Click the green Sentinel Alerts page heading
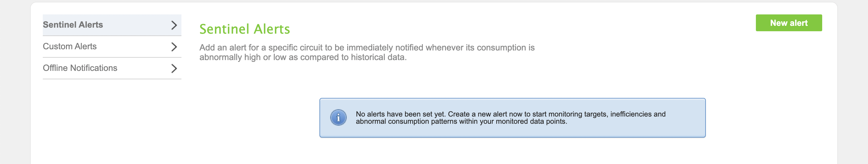868x164 pixels. click(245, 29)
